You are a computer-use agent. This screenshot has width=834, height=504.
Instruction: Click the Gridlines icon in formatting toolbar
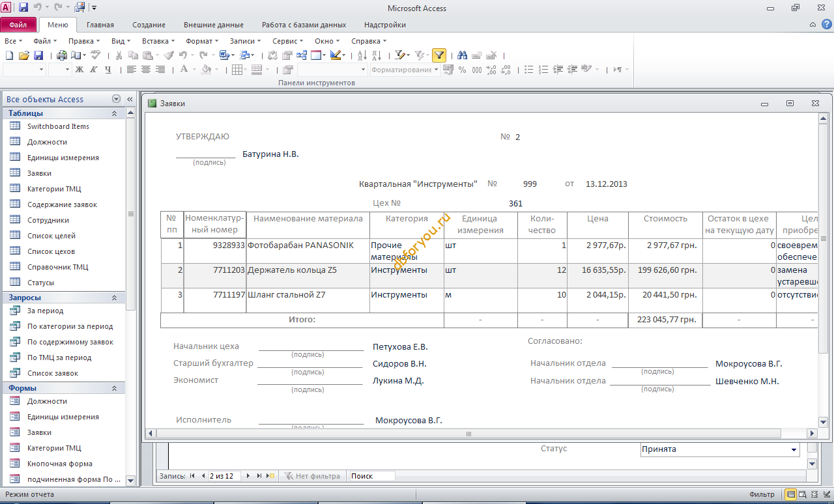coord(237,70)
